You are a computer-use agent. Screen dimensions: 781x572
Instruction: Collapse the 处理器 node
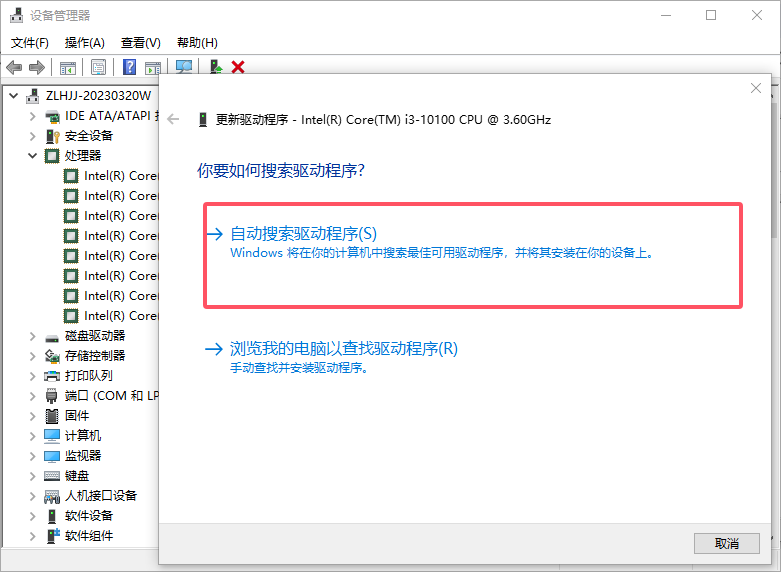pyautogui.click(x=33, y=156)
